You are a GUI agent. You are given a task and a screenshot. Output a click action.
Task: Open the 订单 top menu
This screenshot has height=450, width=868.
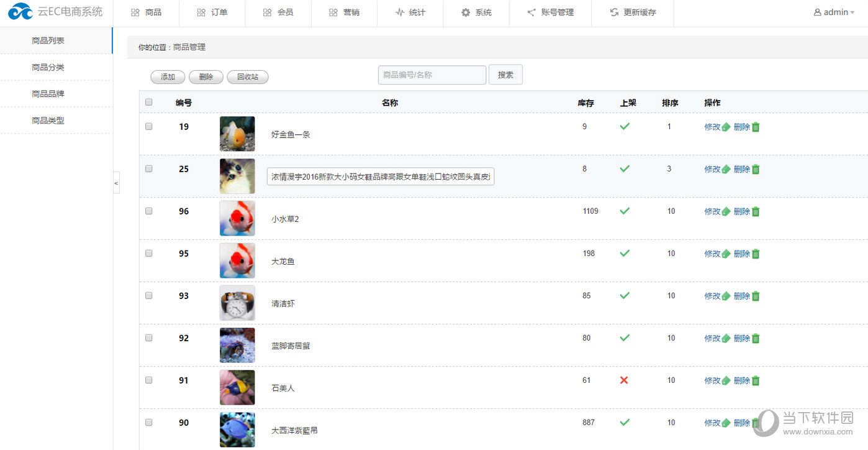pyautogui.click(x=212, y=13)
